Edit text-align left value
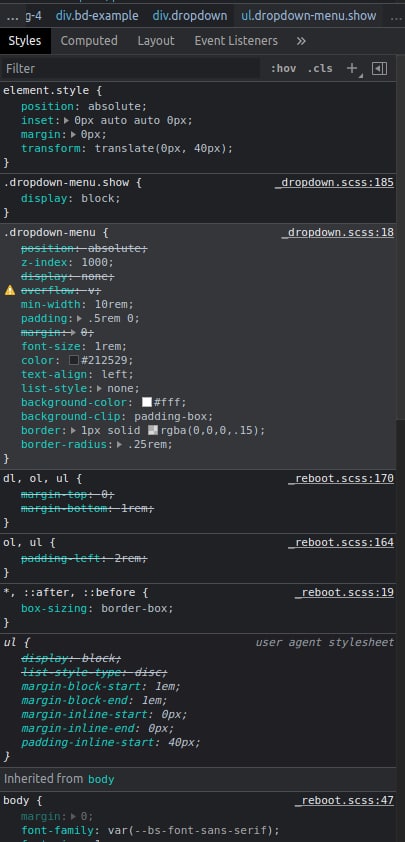 click(x=117, y=374)
